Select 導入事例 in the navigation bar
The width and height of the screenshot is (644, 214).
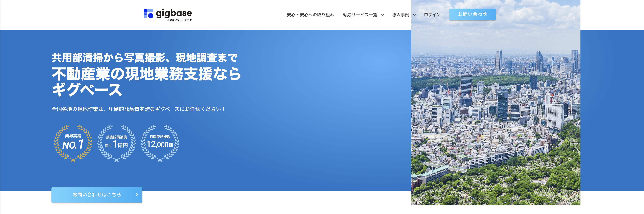[400, 15]
